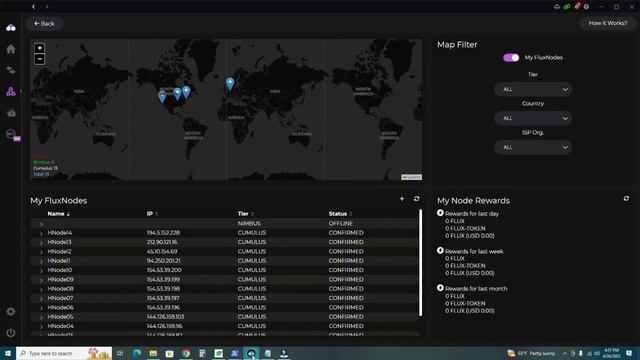The width and height of the screenshot is (640, 360).
Task: Expand the HNode08 row
Action: pos(41,289)
